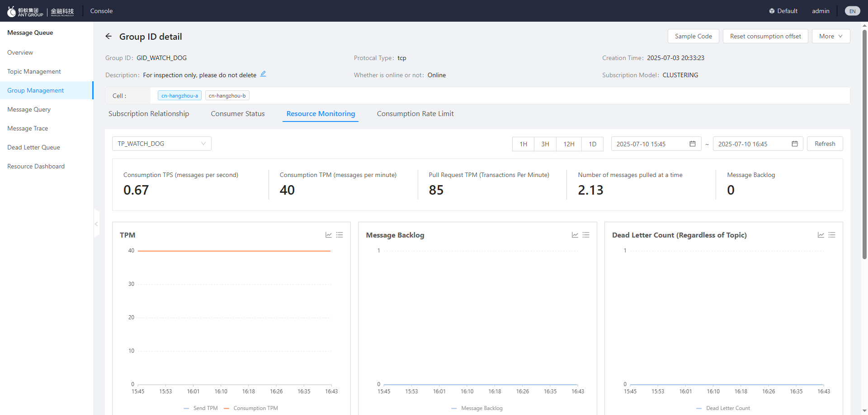Click the page vertical scrollbar
Image resolution: width=868 pixels, height=415 pixels.
tap(864, 145)
